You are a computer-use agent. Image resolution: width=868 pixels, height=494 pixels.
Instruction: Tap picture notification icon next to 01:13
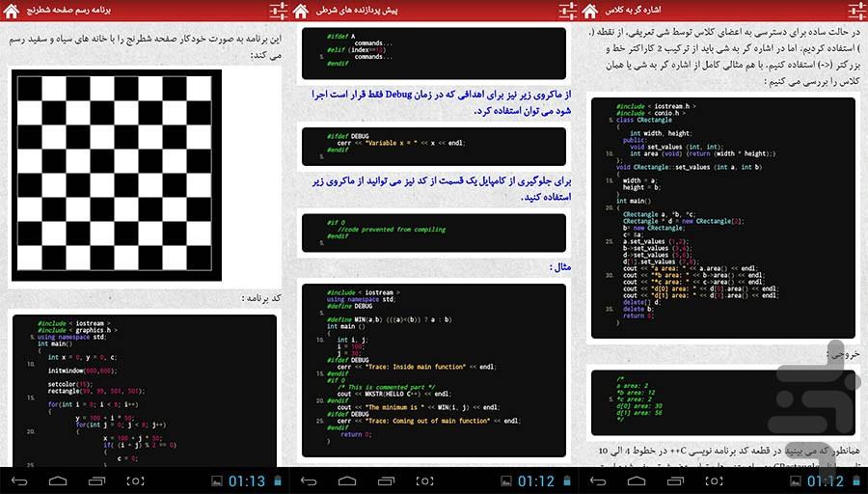[217, 481]
